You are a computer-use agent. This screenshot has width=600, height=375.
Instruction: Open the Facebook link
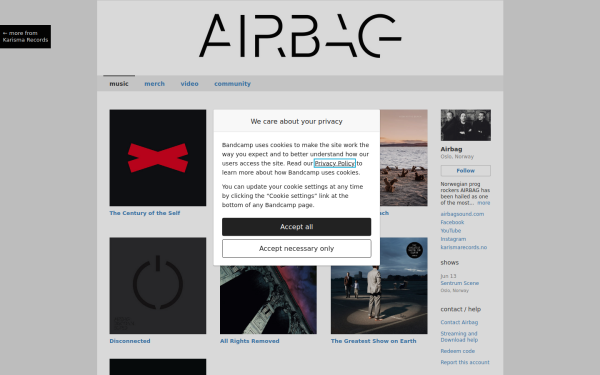click(452, 222)
